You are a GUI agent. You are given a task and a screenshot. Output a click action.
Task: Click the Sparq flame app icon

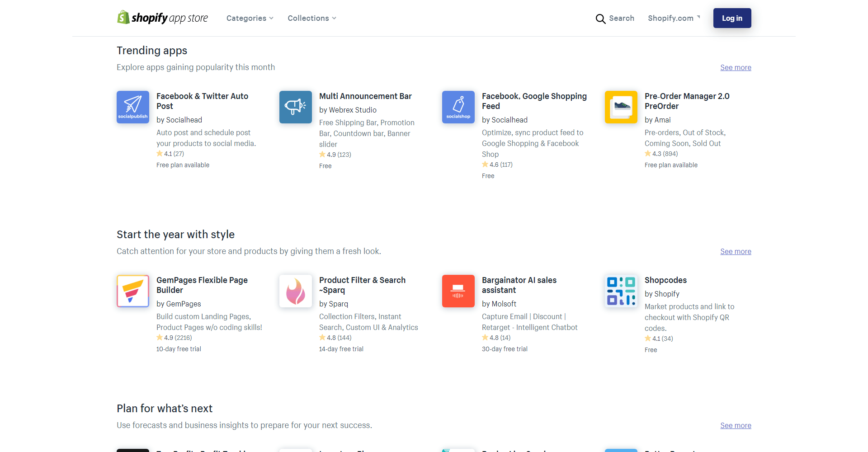(296, 291)
